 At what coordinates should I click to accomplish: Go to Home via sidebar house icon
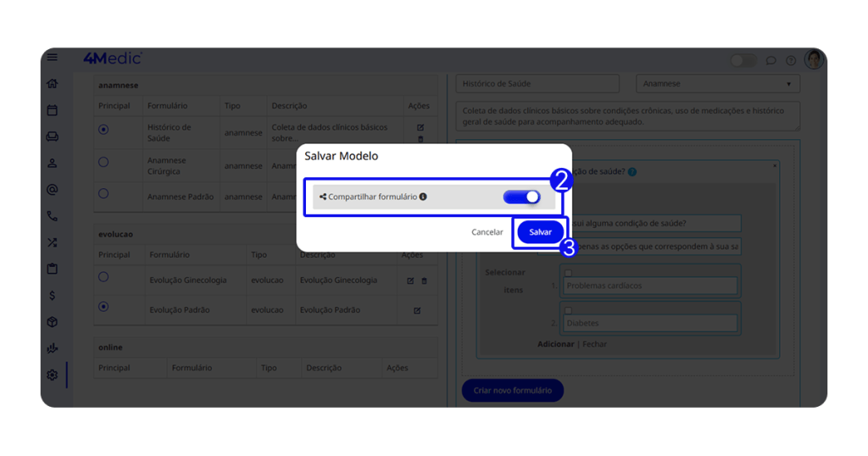click(53, 84)
